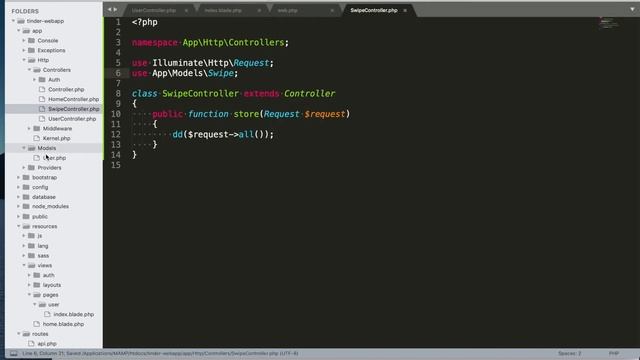640x360 pixels.
Task: Click the bootstrap folder icon
Action: [x=26, y=177]
